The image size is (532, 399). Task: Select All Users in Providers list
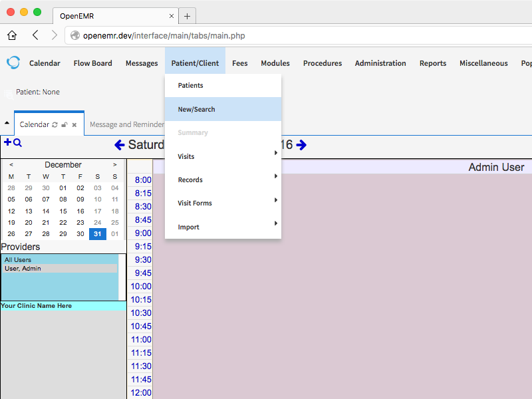(60, 259)
